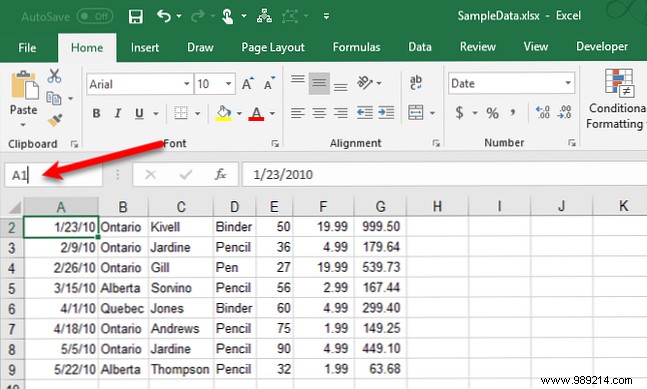Center text horizontally icon
The height and width of the screenshot is (389, 647).
point(319,113)
